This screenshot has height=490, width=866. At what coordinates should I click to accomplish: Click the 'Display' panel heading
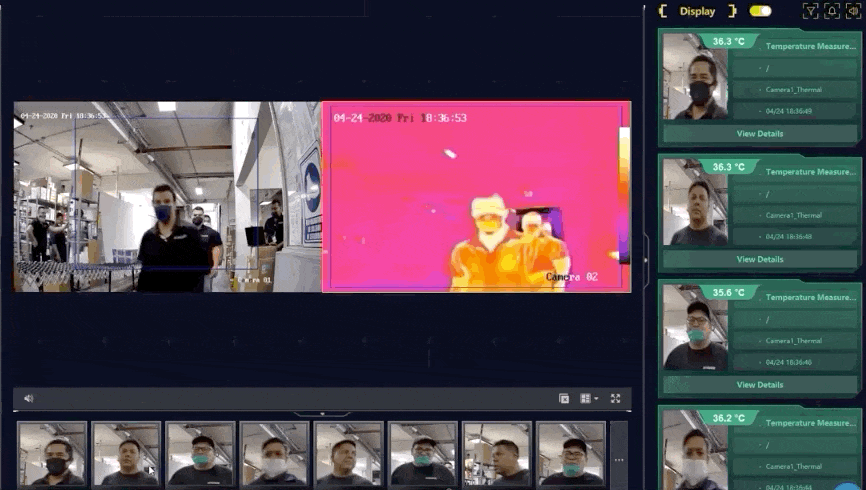(697, 11)
